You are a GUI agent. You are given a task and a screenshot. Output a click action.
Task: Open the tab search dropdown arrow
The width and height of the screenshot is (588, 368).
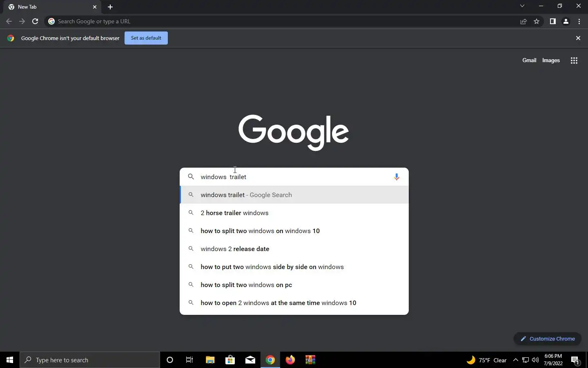(x=522, y=6)
